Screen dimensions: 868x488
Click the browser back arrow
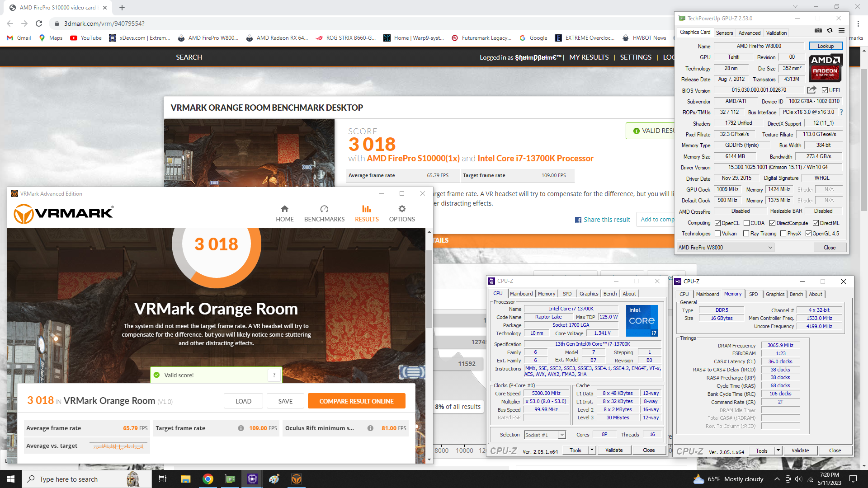pyautogui.click(x=10, y=23)
